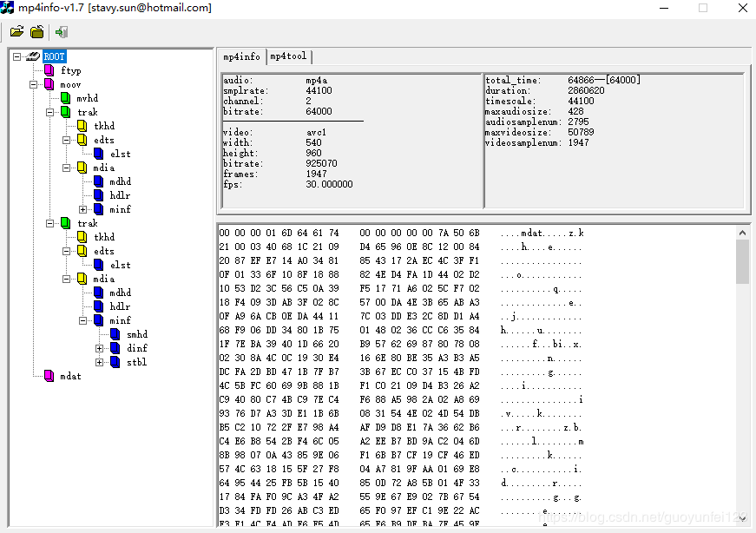Click the green icon of second trak
This screenshot has width=756, height=533.
tap(66, 223)
